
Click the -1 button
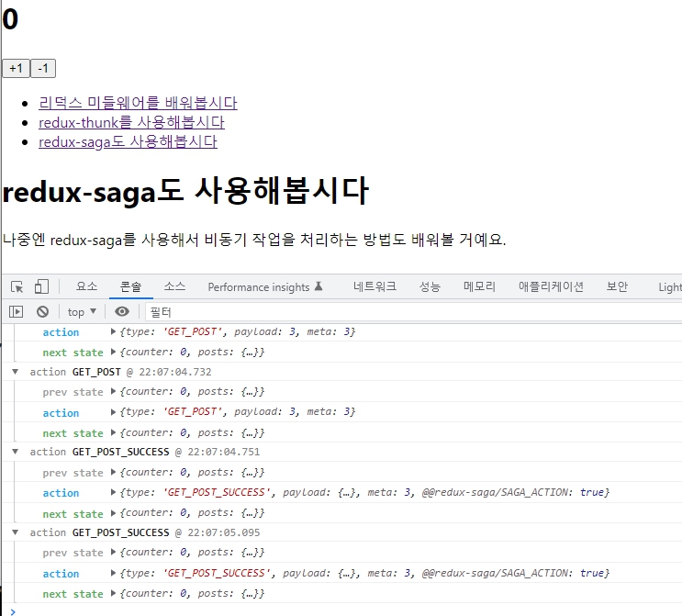(43, 68)
